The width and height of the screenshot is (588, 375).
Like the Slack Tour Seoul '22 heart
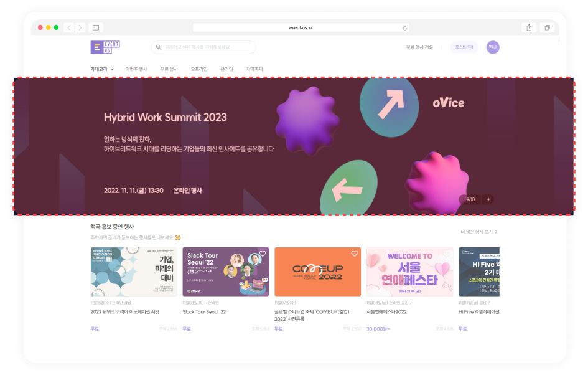point(263,254)
